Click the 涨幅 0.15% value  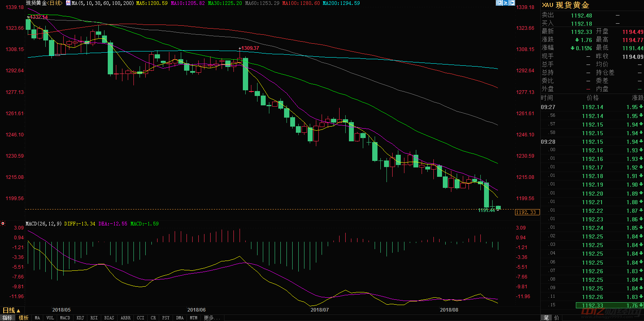click(581, 48)
